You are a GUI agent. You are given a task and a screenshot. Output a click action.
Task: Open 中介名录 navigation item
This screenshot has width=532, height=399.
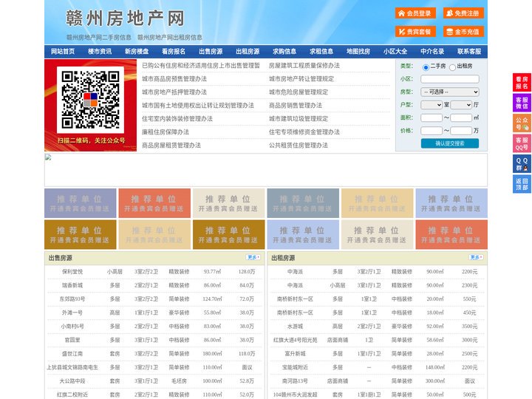coord(432,52)
